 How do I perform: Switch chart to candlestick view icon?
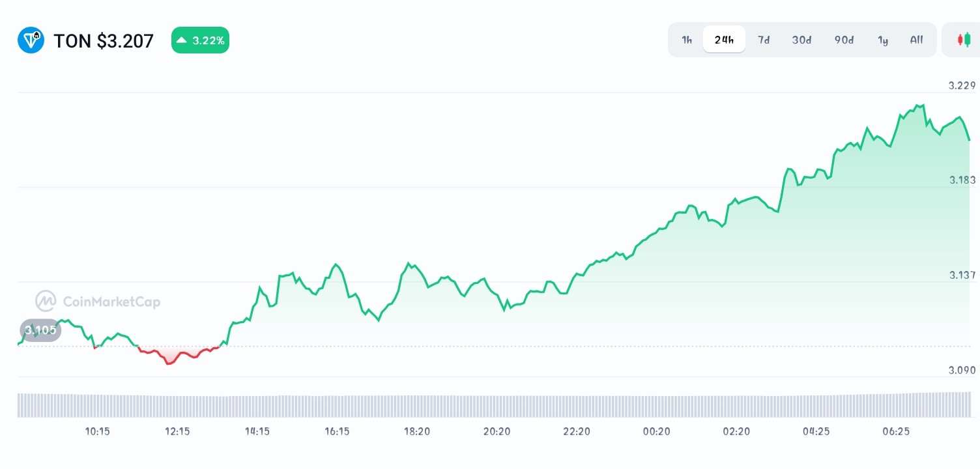click(964, 40)
